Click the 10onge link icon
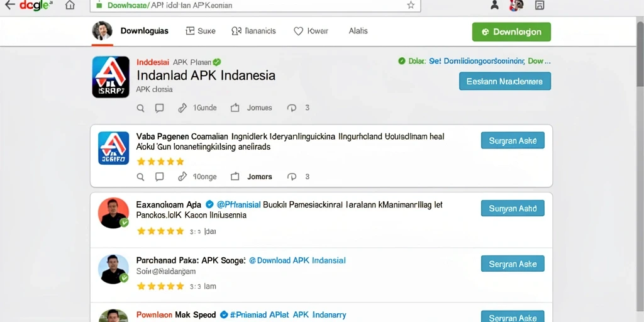 [182, 177]
